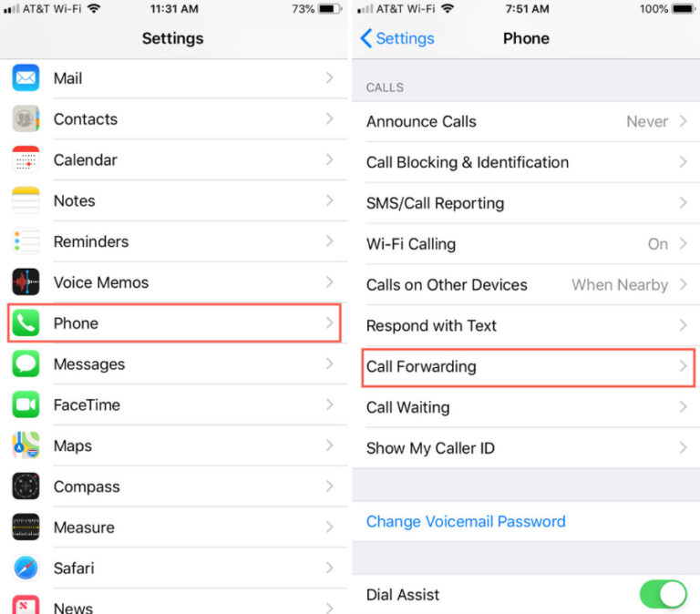Viewport: 700px width, 614px height.
Task: Expand Announce Calls option showing Never
Action: coord(526,121)
